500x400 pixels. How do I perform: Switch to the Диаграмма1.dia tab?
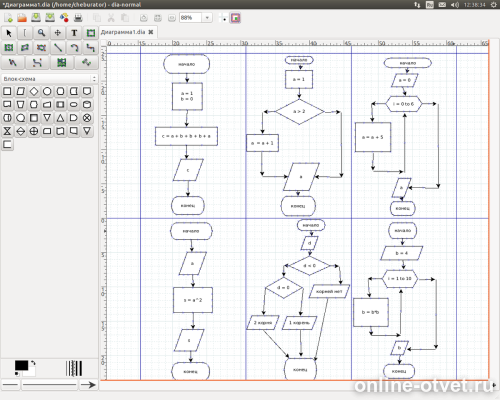tap(123, 32)
